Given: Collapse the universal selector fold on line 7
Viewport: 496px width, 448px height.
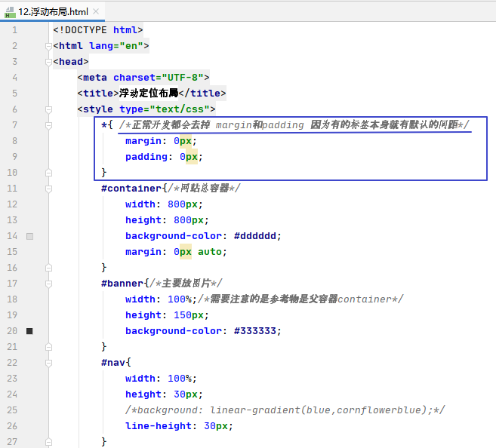Looking at the screenshot, I should 48,125.
